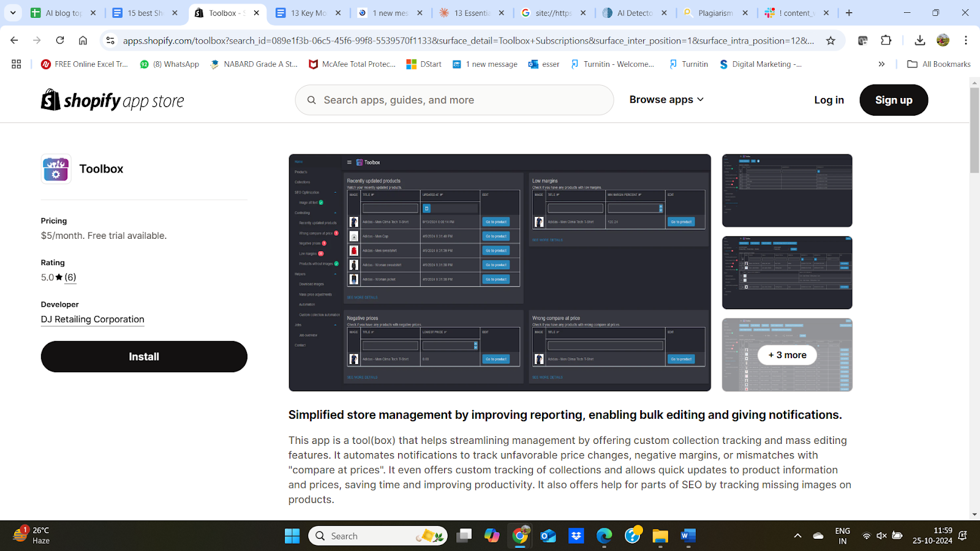Expand the Browse apps dropdown

point(666,100)
